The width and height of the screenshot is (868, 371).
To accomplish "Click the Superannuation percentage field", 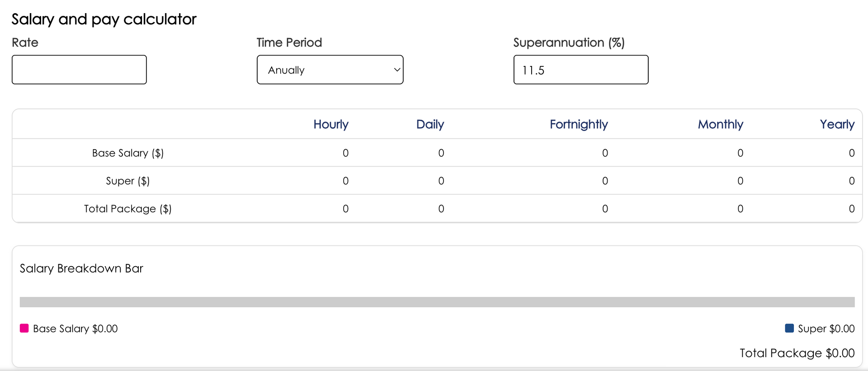I will (580, 70).
